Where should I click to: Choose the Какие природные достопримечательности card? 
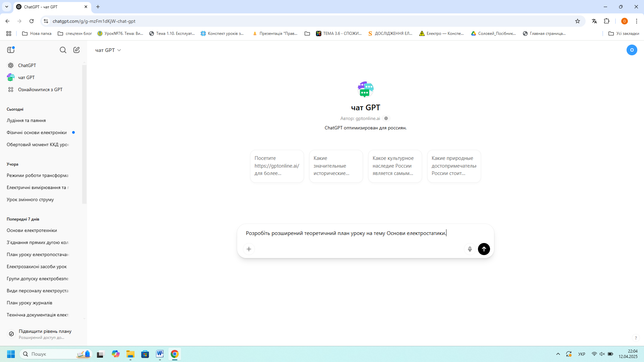point(454,166)
